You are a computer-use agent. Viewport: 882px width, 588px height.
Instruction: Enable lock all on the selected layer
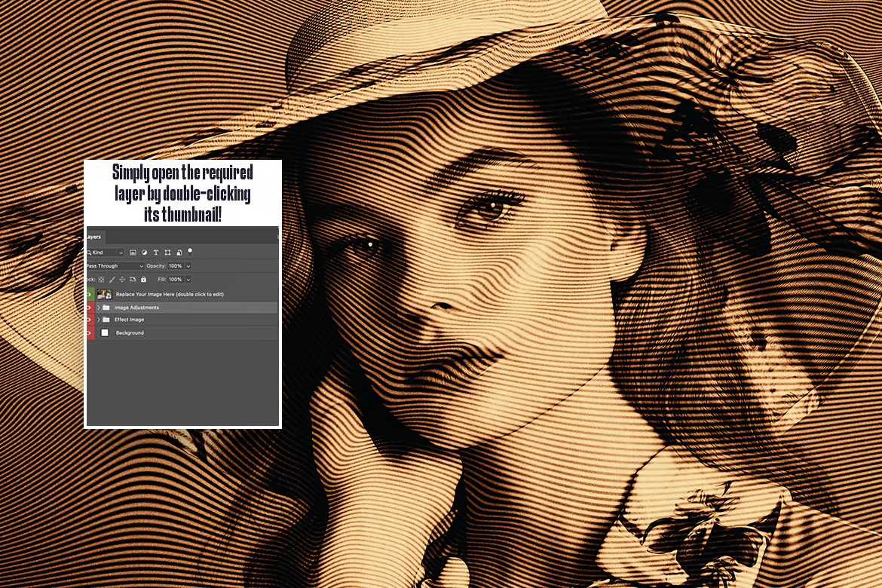(143, 280)
